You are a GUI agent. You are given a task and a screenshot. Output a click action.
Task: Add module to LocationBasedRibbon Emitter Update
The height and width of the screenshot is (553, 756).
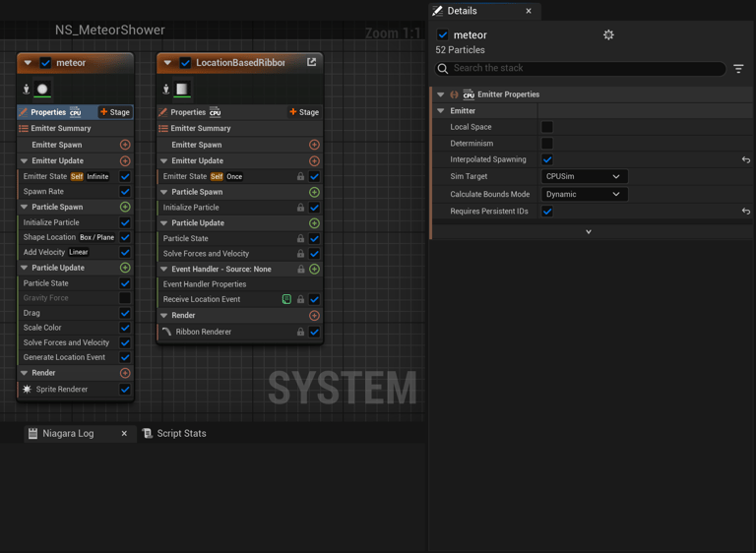tap(314, 161)
